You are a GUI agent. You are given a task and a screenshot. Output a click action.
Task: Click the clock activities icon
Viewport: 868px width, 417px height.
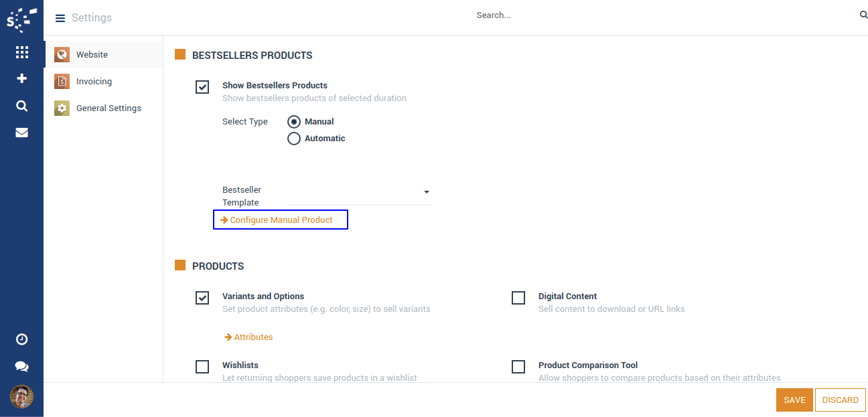click(x=22, y=339)
